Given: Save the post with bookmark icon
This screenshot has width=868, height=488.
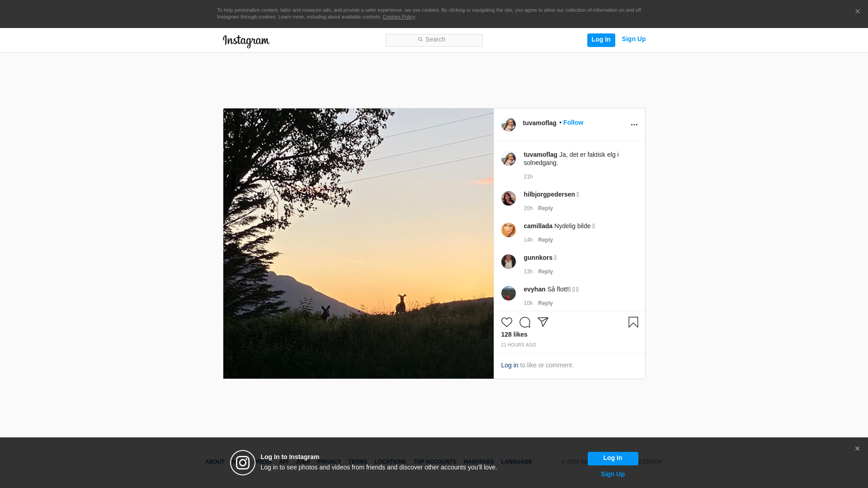Looking at the screenshot, I should click(633, 322).
